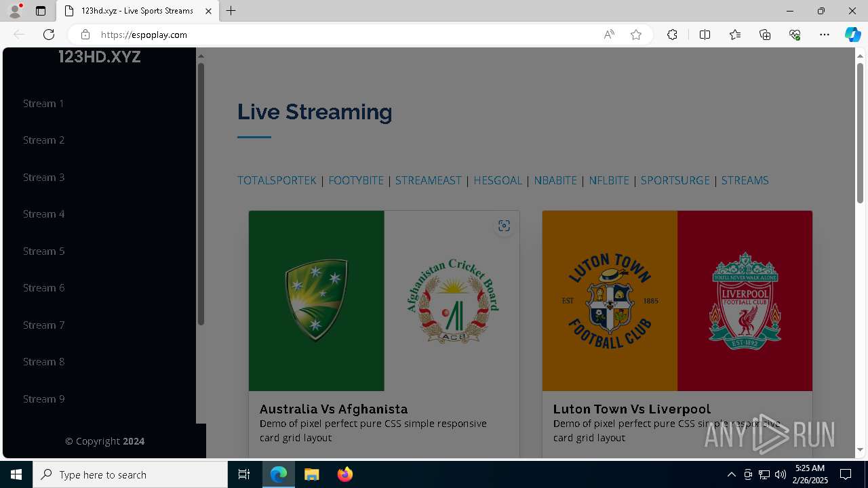
Task: Select Stream 5 in the sidebar
Action: pos(43,251)
